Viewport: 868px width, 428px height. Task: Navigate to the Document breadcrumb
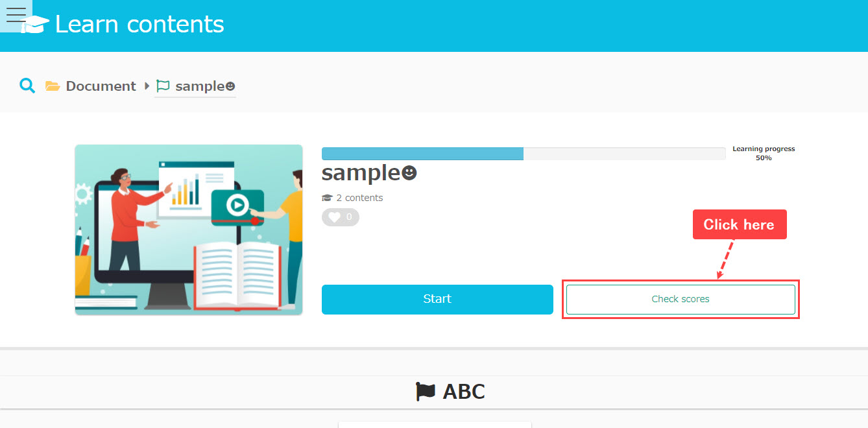(101, 86)
